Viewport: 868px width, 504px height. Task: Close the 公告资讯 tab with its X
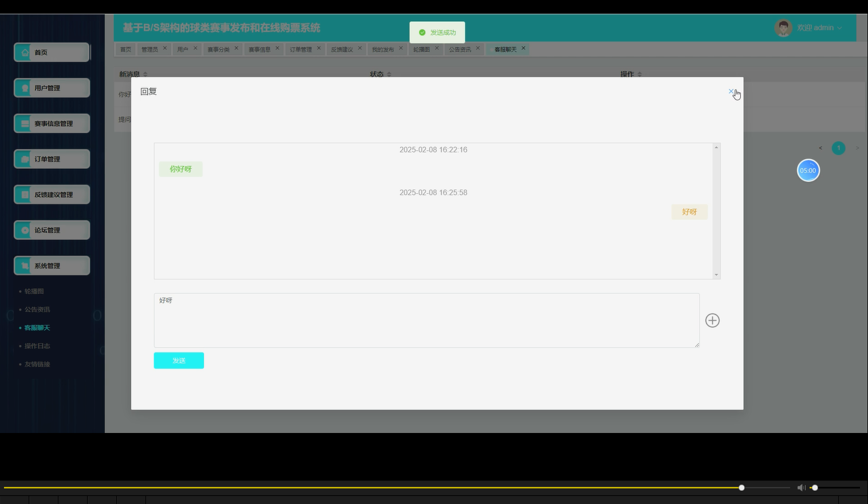pos(478,48)
